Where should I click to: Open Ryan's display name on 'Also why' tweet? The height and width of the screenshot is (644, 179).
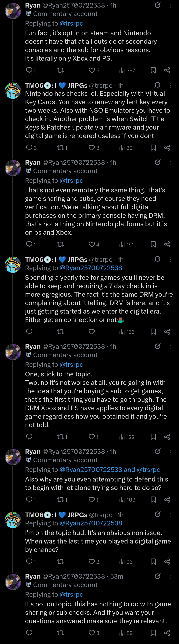coord(33,452)
